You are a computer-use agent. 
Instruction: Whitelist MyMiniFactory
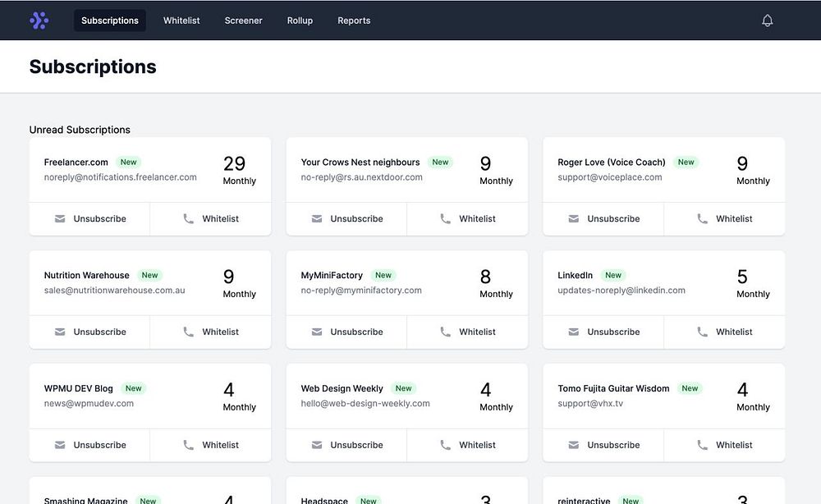[468, 332]
